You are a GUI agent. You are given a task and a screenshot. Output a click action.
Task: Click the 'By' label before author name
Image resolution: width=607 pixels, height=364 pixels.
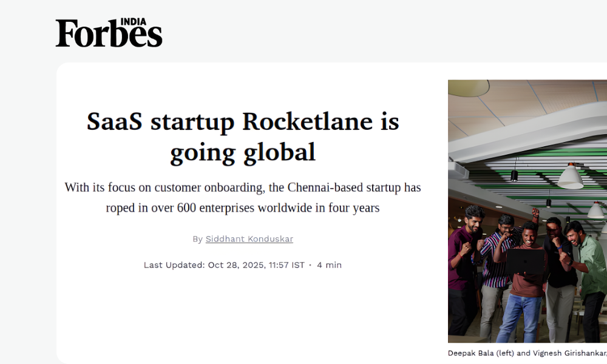197,239
